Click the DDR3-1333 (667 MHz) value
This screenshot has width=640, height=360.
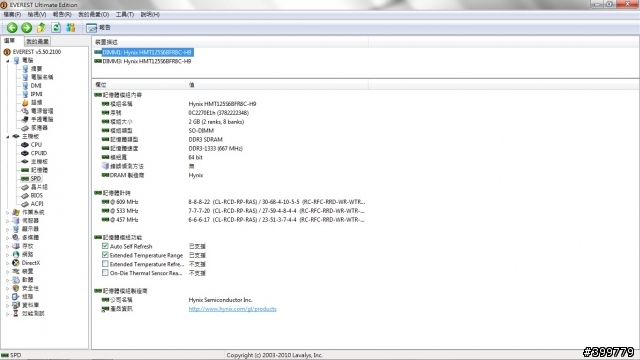(x=216, y=149)
